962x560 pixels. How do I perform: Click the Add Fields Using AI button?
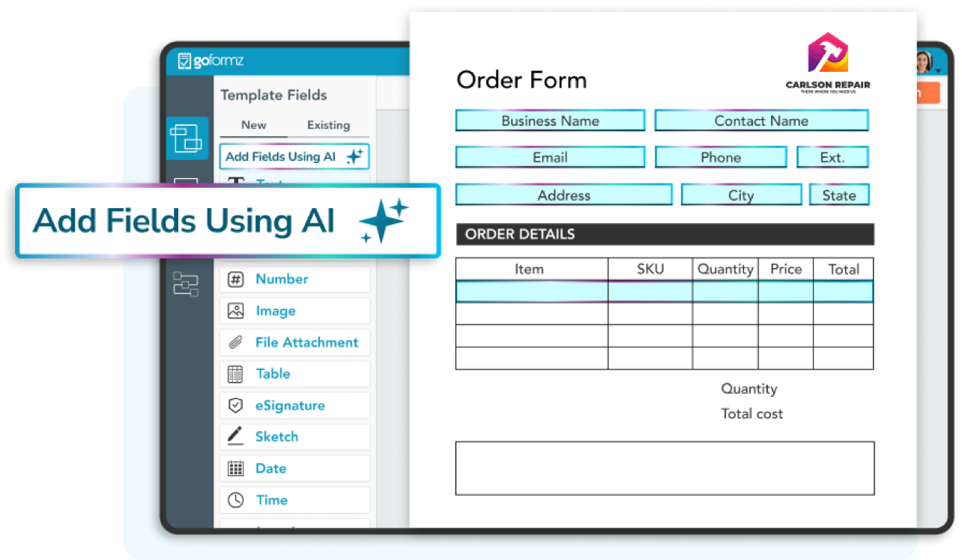coord(294,156)
